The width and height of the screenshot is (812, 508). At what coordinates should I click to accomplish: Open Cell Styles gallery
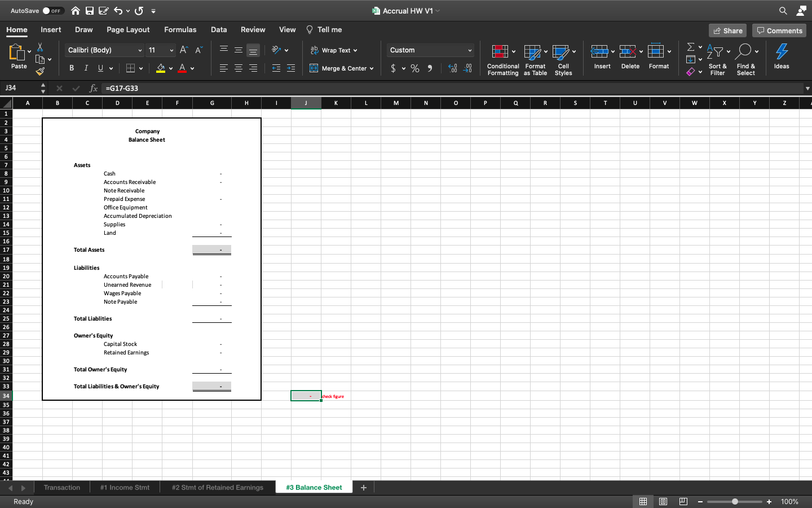(x=563, y=60)
